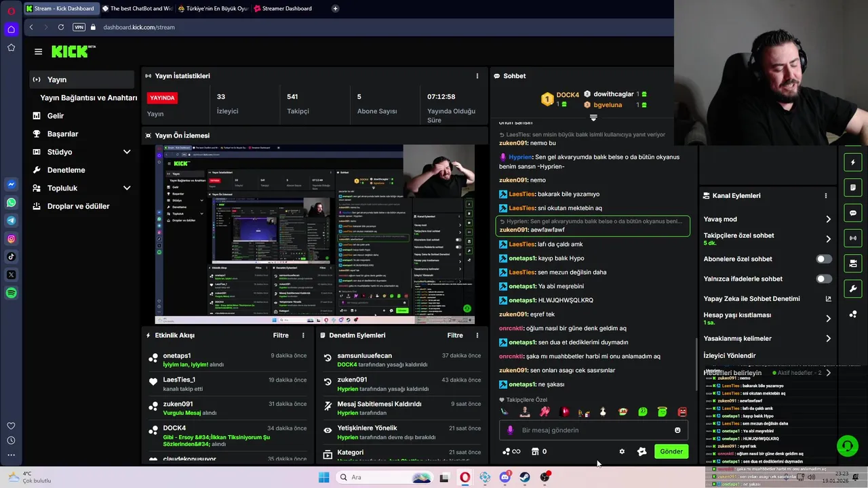Open a new browser tab with plus button
Viewport: 868px width, 488px height.
[335, 9]
